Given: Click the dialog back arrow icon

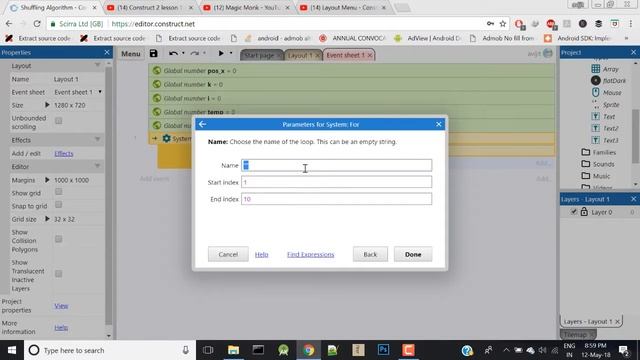Looking at the screenshot, I should coord(202,124).
